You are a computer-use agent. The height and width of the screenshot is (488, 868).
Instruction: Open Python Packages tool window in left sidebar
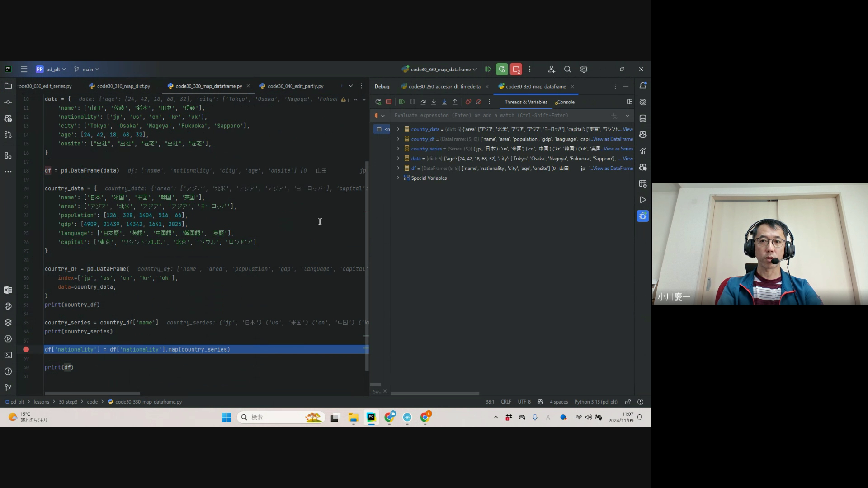point(8,323)
